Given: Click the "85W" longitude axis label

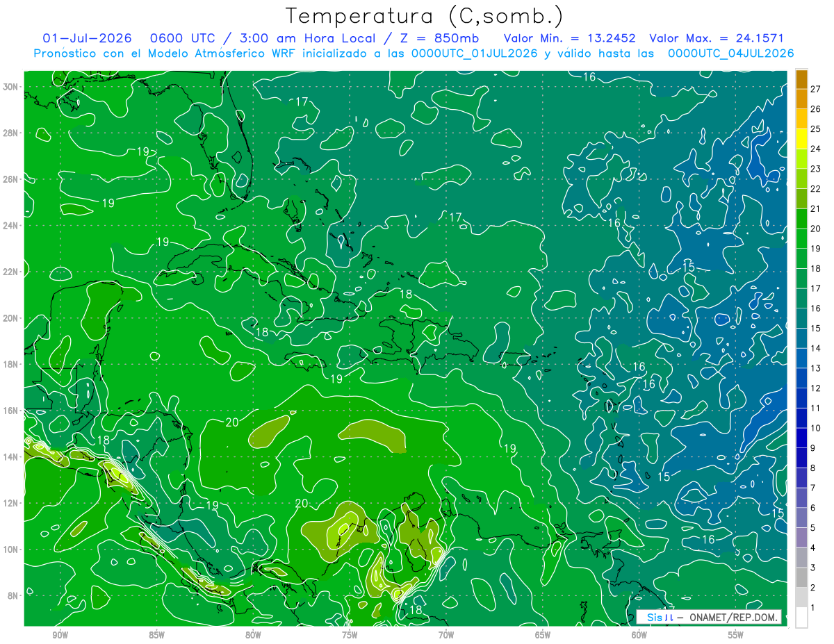Looking at the screenshot, I should pos(156,635).
